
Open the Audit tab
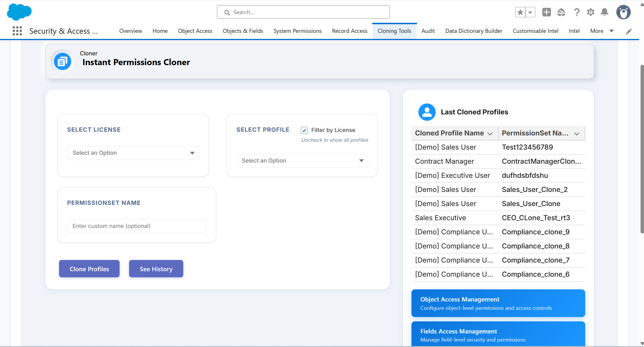click(428, 31)
